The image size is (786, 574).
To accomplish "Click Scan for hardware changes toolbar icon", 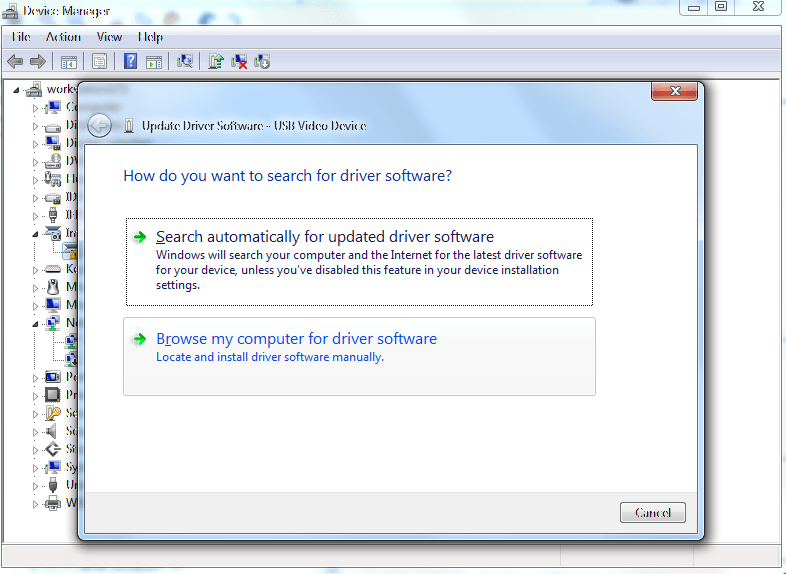I will (x=185, y=61).
